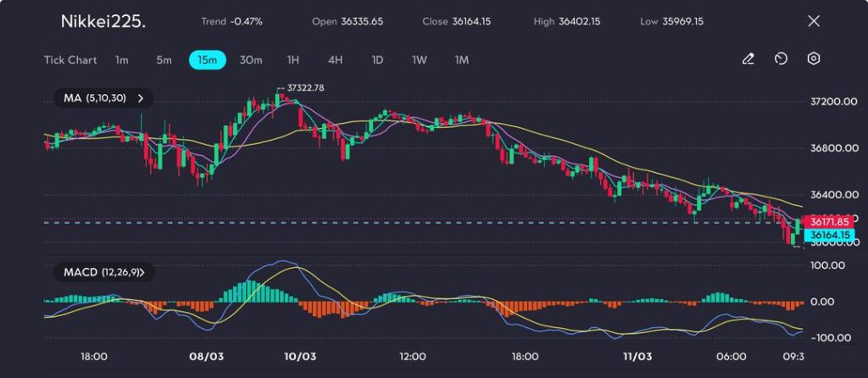Choose the 1M monthly timeframe
The image size is (868, 378).
pyautogui.click(x=462, y=60)
